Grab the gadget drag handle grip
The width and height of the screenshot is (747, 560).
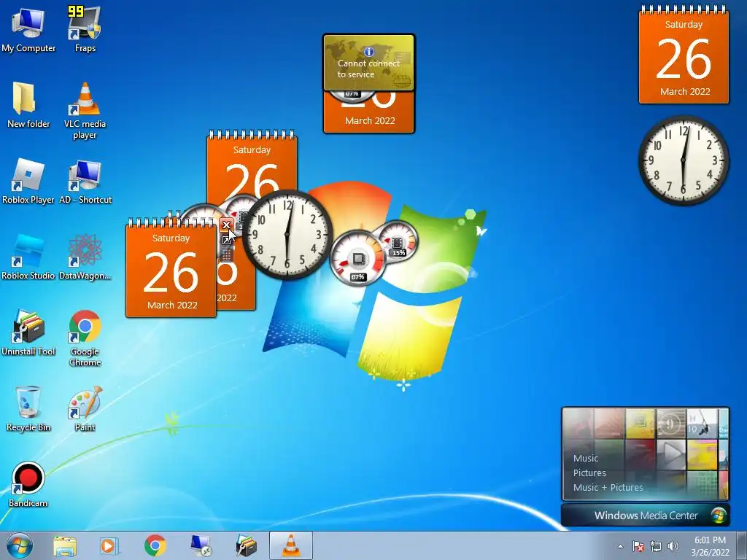226,254
